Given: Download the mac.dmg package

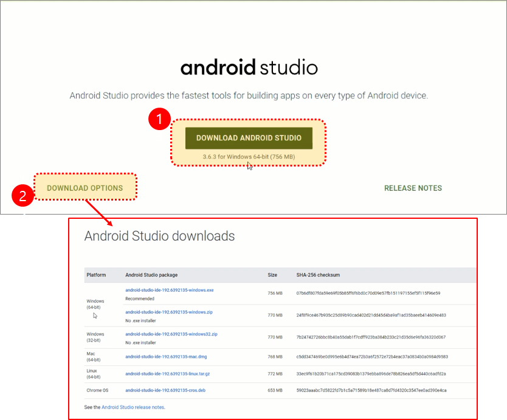Looking at the screenshot, I should tap(166, 357).
